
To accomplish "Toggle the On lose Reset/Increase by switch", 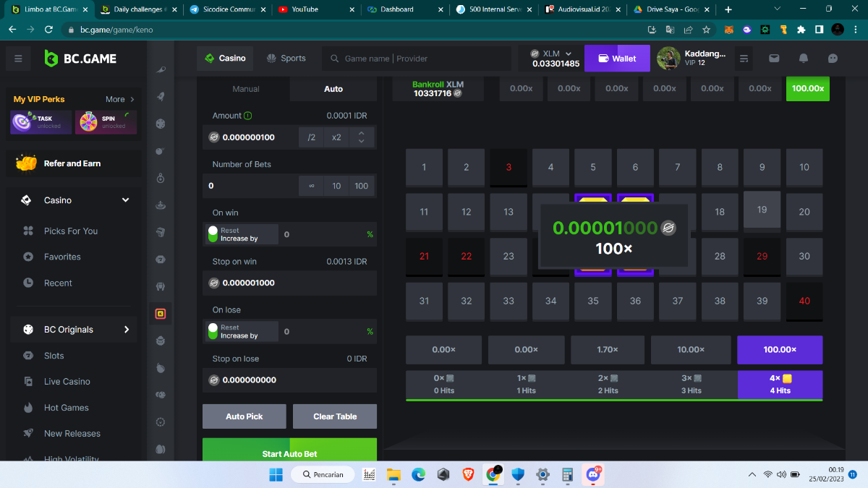I will click(213, 331).
